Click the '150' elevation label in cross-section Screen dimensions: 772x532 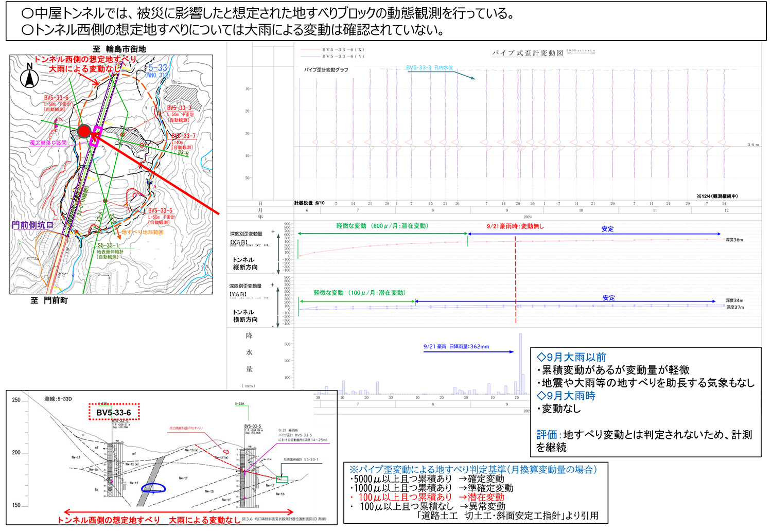click(16, 505)
